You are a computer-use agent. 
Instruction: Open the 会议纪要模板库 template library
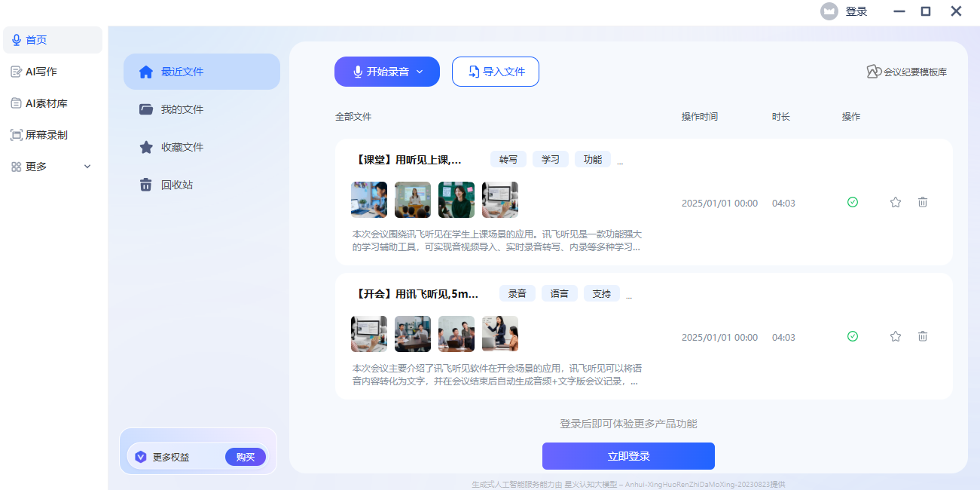907,72
